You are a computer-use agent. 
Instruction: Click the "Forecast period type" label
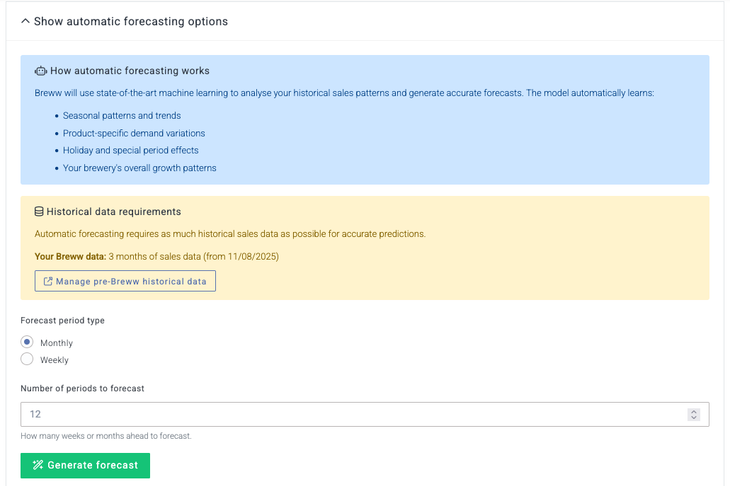pos(62,320)
